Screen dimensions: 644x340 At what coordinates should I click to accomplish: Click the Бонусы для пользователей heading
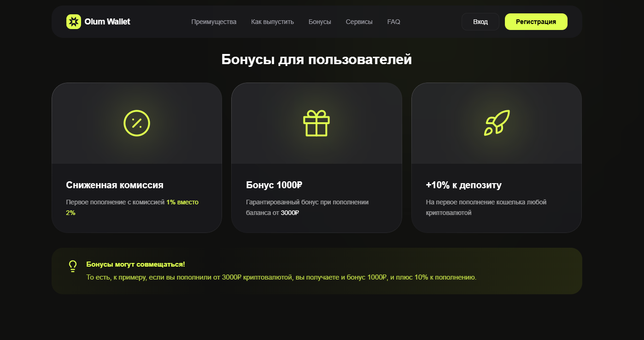point(316,60)
